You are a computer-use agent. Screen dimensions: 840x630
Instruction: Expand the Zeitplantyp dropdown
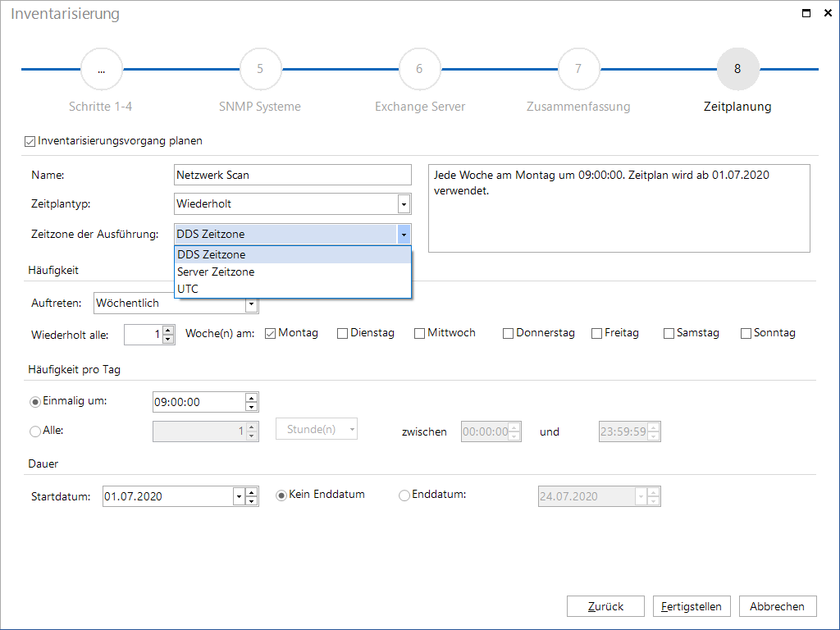[404, 204]
